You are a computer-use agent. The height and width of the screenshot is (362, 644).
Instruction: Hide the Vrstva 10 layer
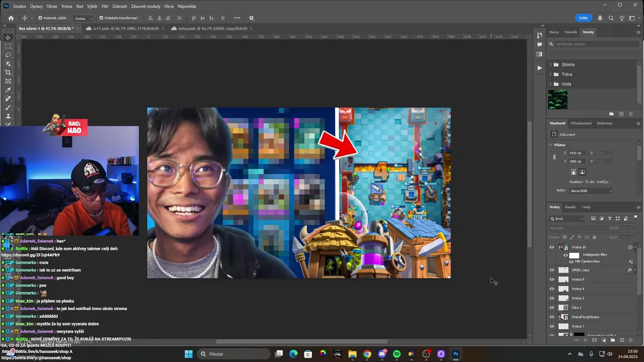pos(552,247)
